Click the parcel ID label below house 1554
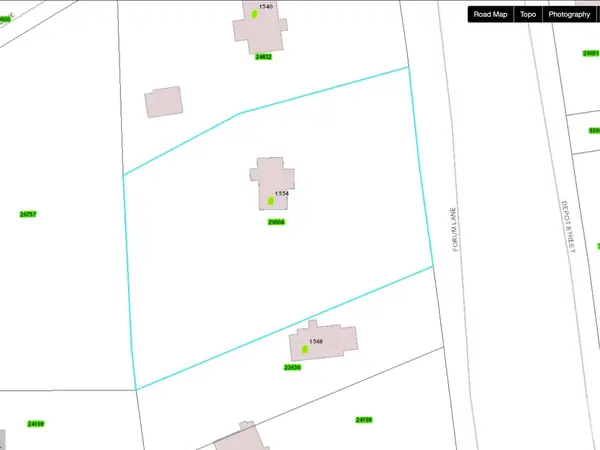 tap(277, 222)
